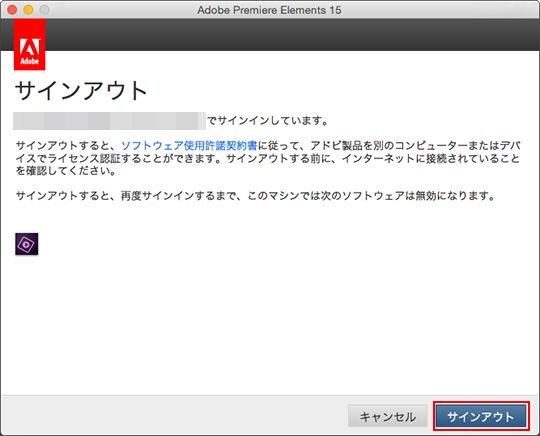540x436 pixels.
Task: Click the サインアウト button
Action: (481, 416)
